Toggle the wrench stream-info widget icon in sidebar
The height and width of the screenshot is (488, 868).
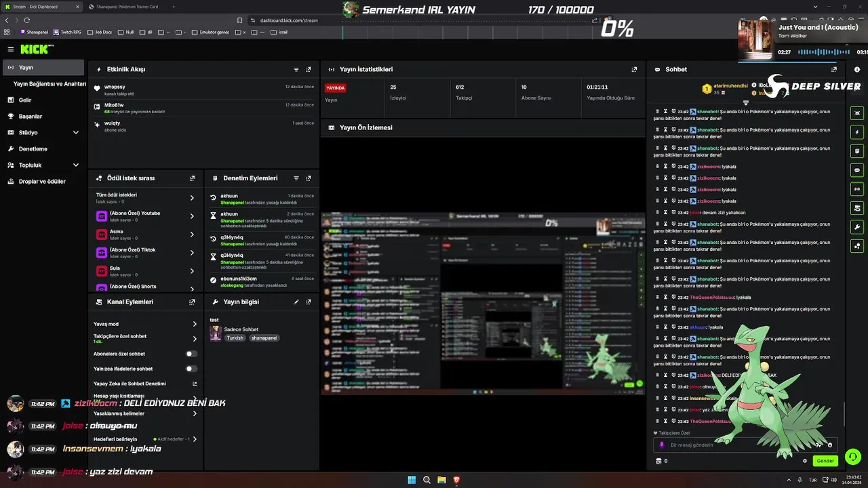coord(857,227)
